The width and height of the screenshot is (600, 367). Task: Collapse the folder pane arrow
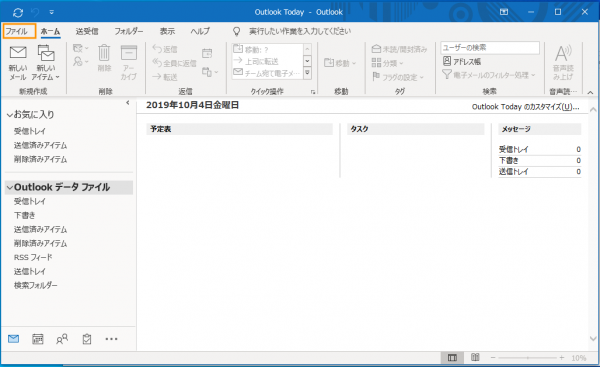128,103
